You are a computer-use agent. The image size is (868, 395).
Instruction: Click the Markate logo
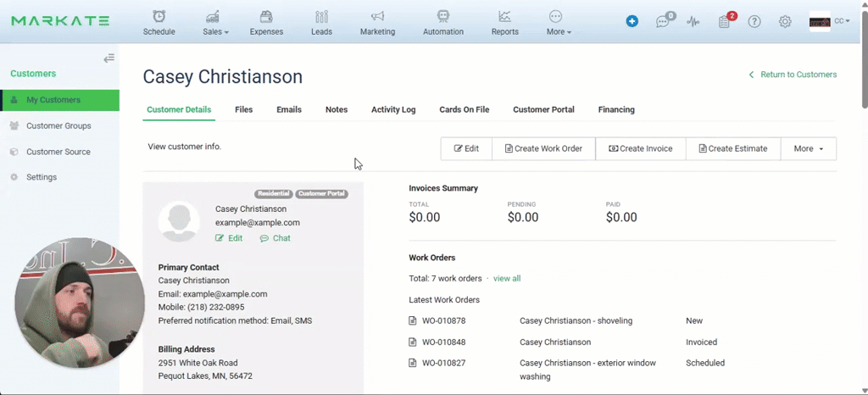coord(60,21)
